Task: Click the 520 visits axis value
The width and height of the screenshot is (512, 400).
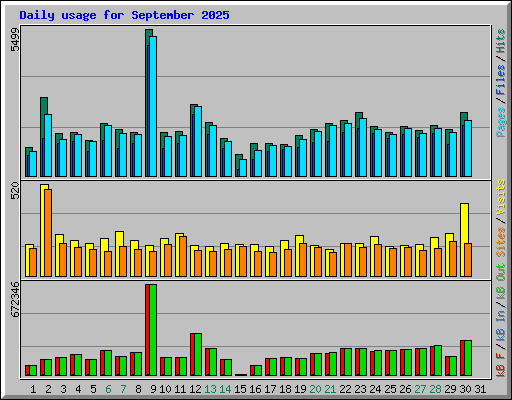Action: pos(15,191)
